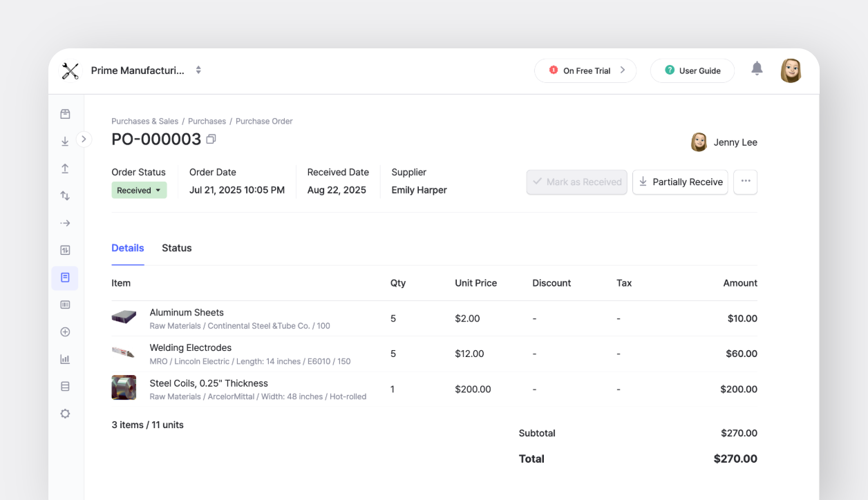Copy PO-000003 using the copy icon
Viewport: 868px width, 500px height.
(211, 139)
